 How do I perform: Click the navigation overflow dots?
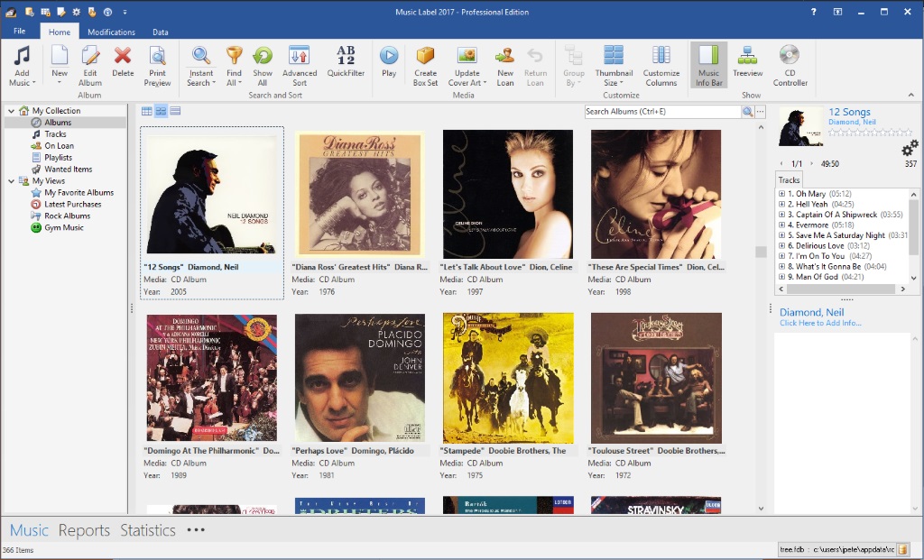196,530
